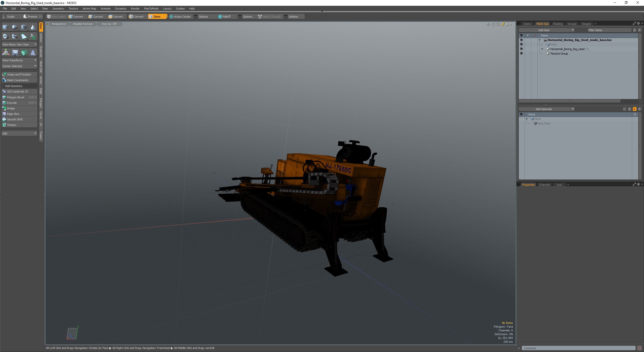Select the Text tool icon

[x=33, y=36]
